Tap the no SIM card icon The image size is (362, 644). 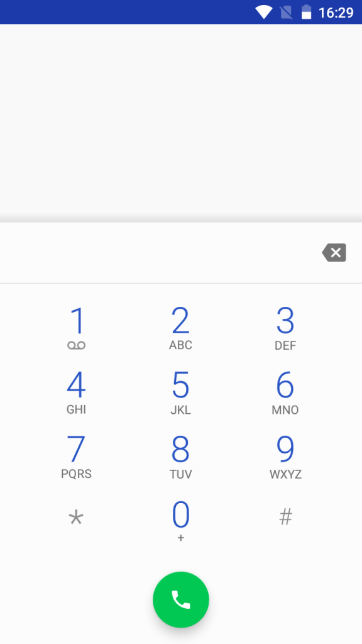(x=286, y=12)
